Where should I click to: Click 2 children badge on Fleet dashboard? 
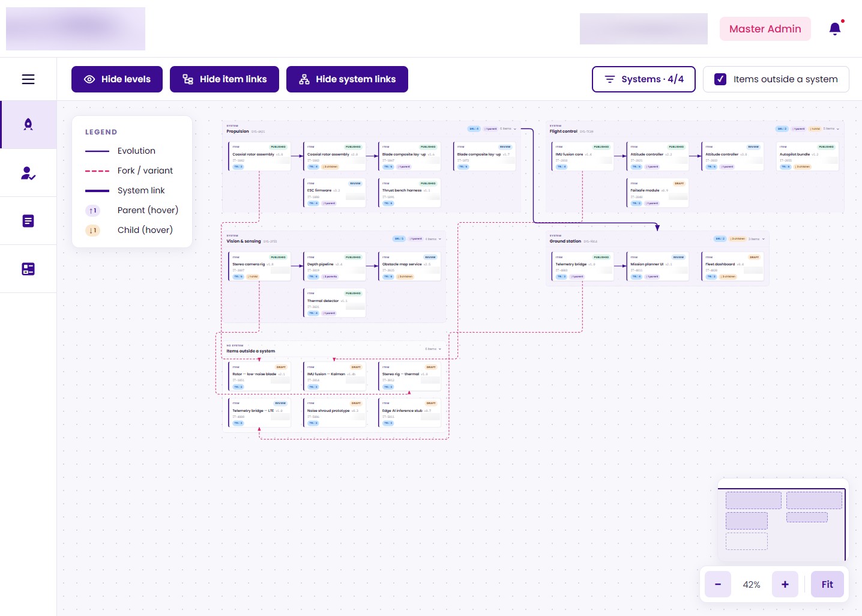tap(728, 277)
